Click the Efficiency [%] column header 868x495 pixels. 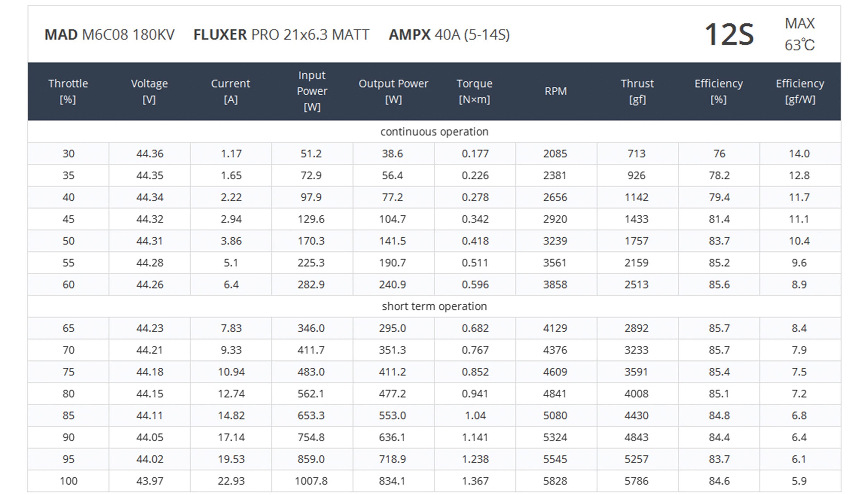click(718, 91)
